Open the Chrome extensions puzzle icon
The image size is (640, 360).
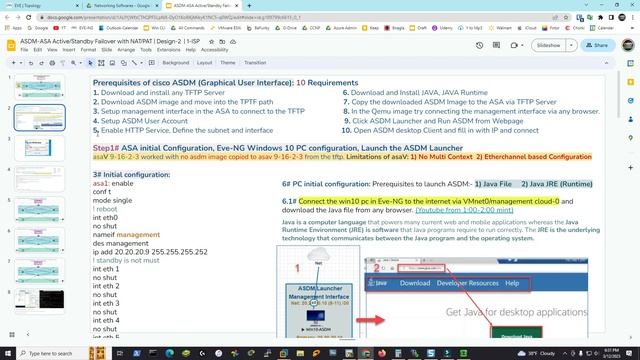(601, 18)
